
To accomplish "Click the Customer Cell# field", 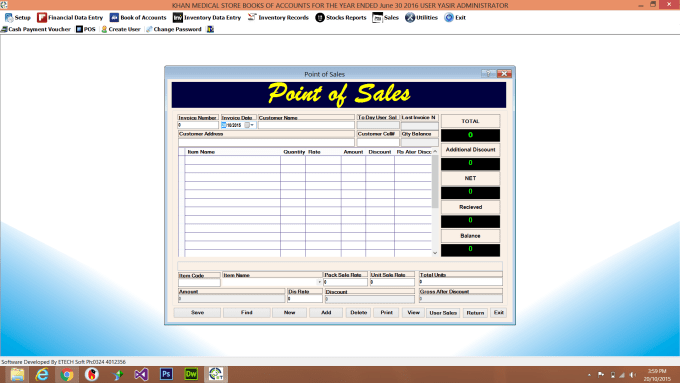I will [x=378, y=142].
